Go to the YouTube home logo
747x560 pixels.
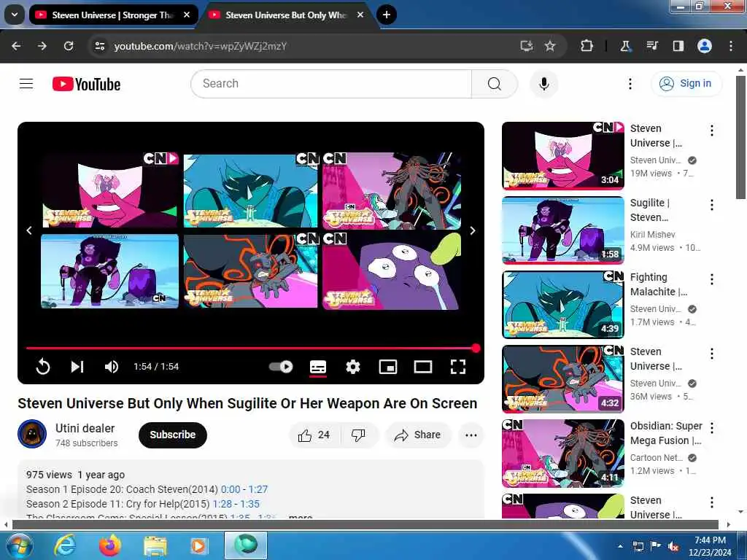pyautogui.click(x=86, y=84)
